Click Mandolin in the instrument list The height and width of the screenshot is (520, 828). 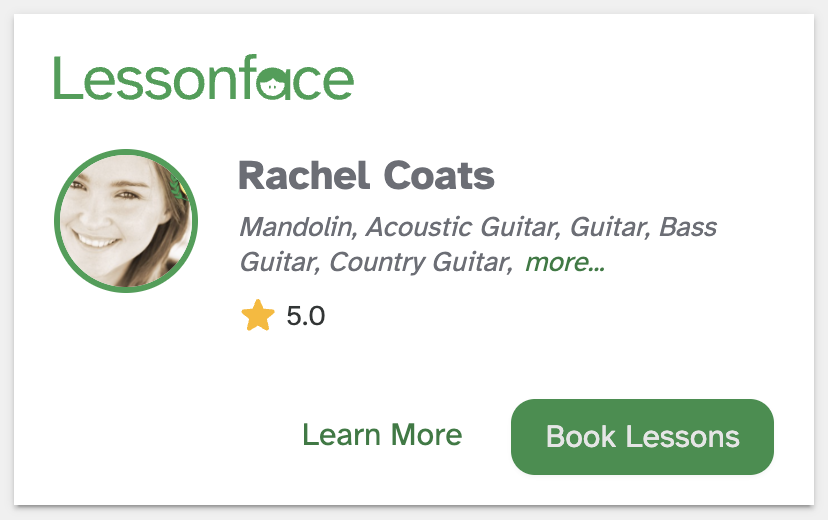[297, 227]
